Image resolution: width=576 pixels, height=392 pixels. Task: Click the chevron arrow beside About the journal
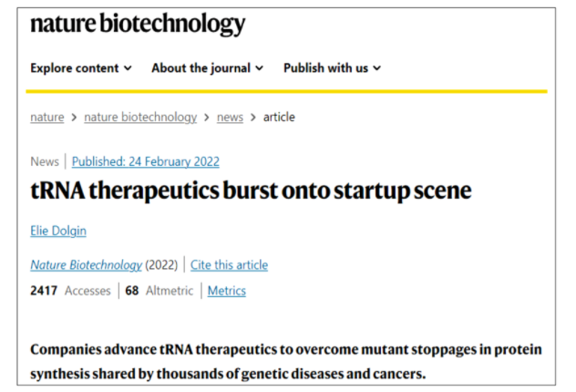260,68
